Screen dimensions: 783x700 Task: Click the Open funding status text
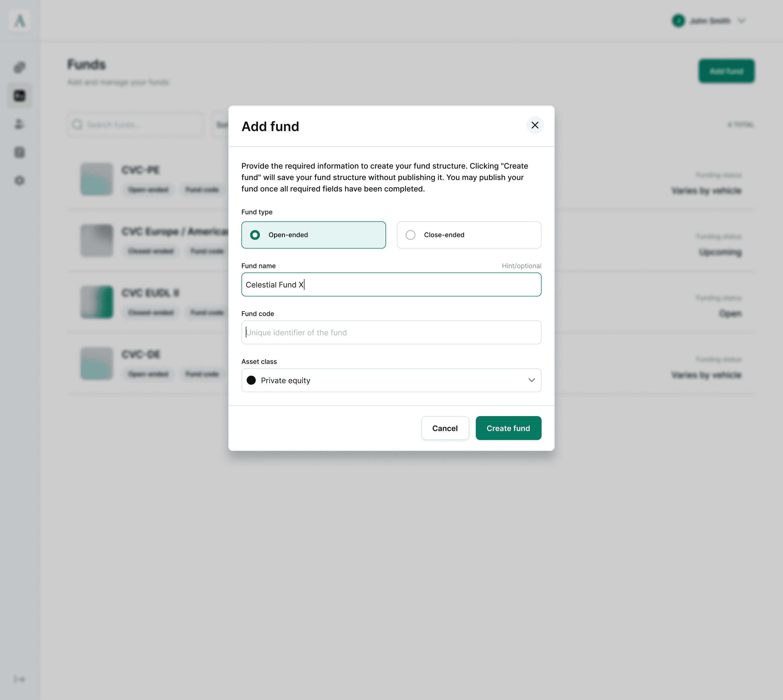[730, 314]
